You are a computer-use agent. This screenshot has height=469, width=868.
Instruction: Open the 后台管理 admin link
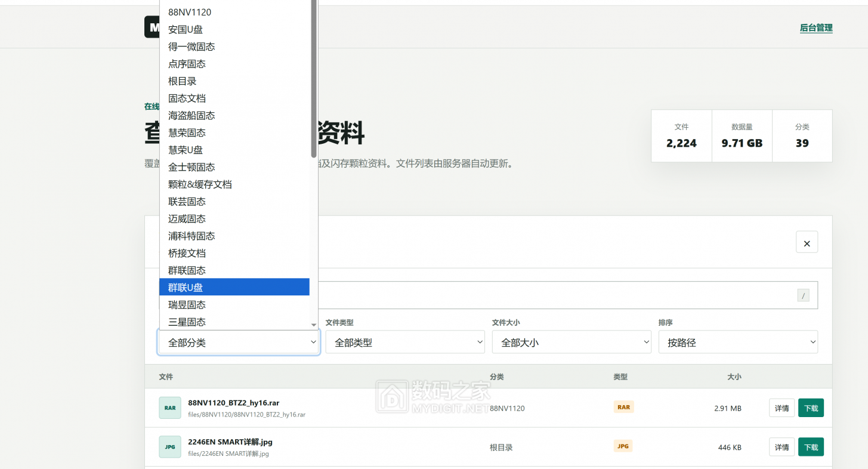click(x=816, y=28)
